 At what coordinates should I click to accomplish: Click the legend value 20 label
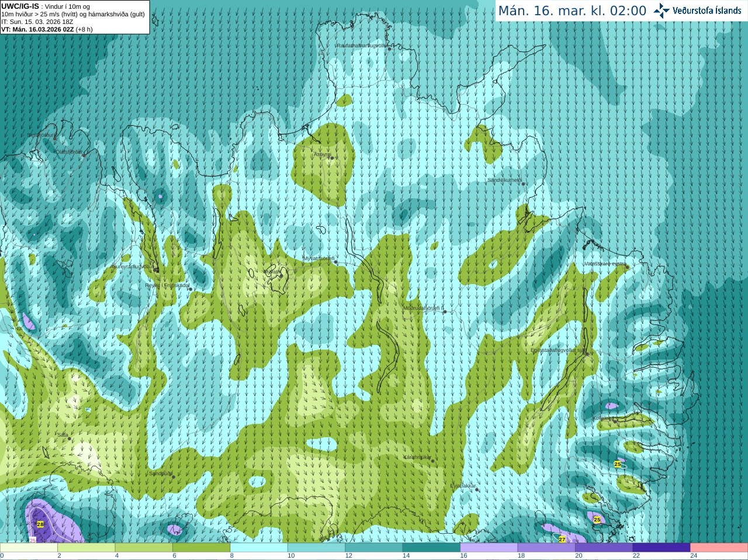coord(579,556)
